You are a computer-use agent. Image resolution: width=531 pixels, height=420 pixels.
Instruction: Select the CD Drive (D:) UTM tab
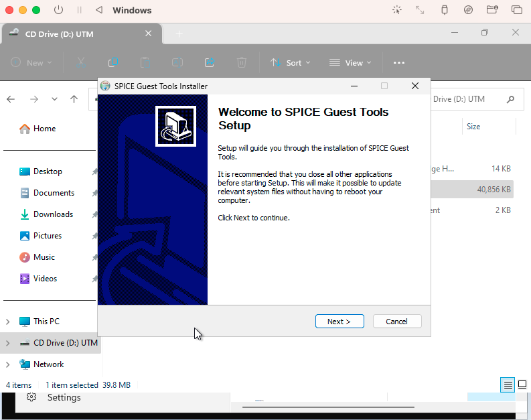(81, 34)
